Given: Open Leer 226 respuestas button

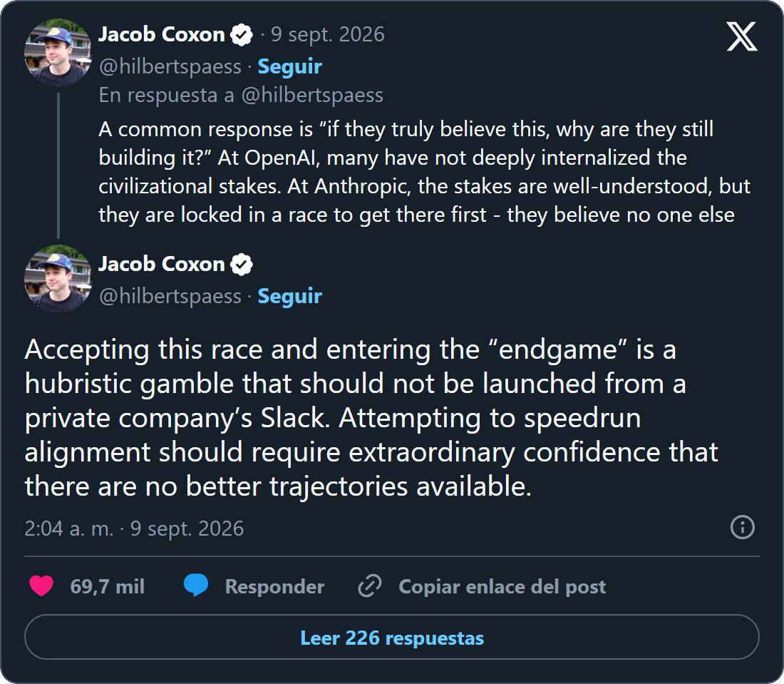Looking at the screenshot, I should click(392, 638).
